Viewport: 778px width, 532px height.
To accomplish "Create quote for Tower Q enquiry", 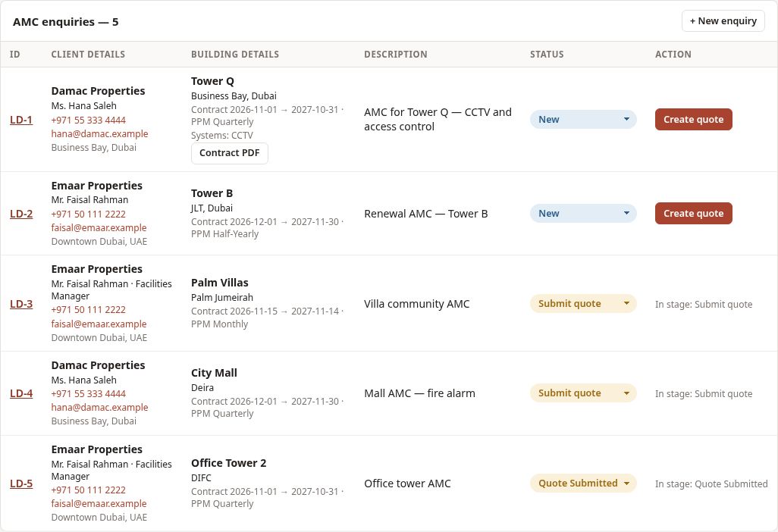I will point(693,120).
